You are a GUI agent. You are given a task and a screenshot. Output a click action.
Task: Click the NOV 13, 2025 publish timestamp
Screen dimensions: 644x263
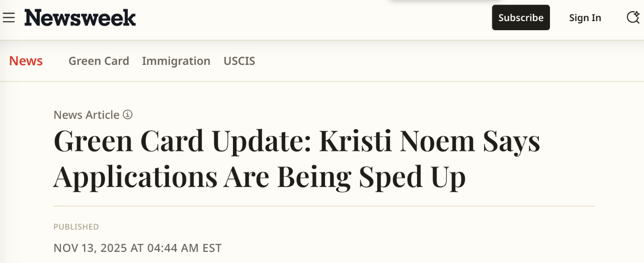tap(137, 248)
